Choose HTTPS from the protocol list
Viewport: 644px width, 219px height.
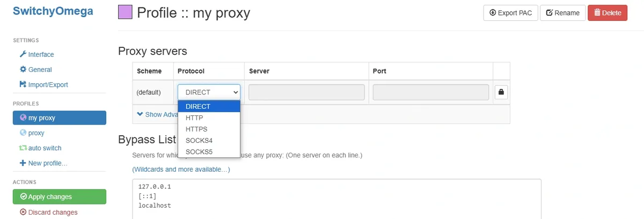click(x=209, y=129)
